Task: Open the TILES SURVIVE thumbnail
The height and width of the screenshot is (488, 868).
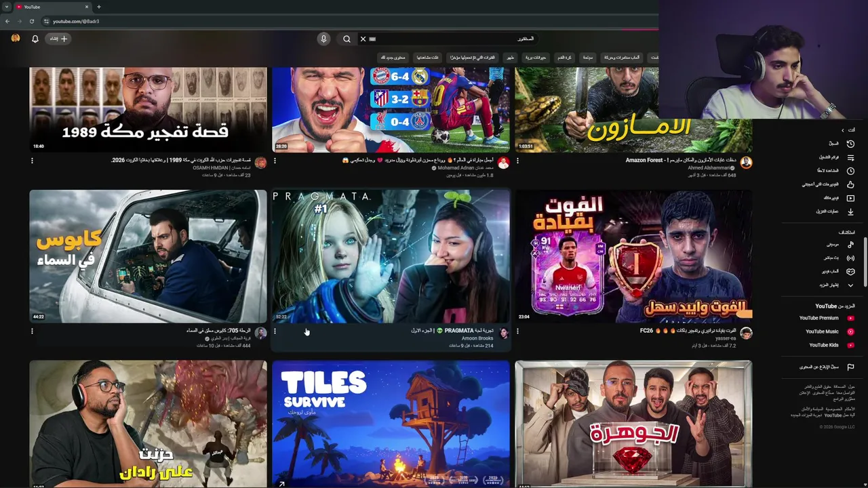Action: (391, 424)
